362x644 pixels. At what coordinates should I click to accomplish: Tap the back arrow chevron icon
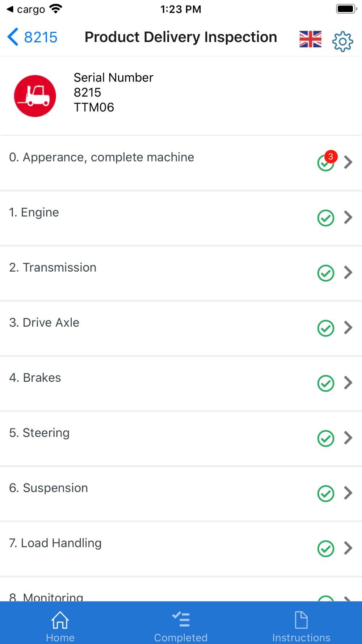pos(13,37)
